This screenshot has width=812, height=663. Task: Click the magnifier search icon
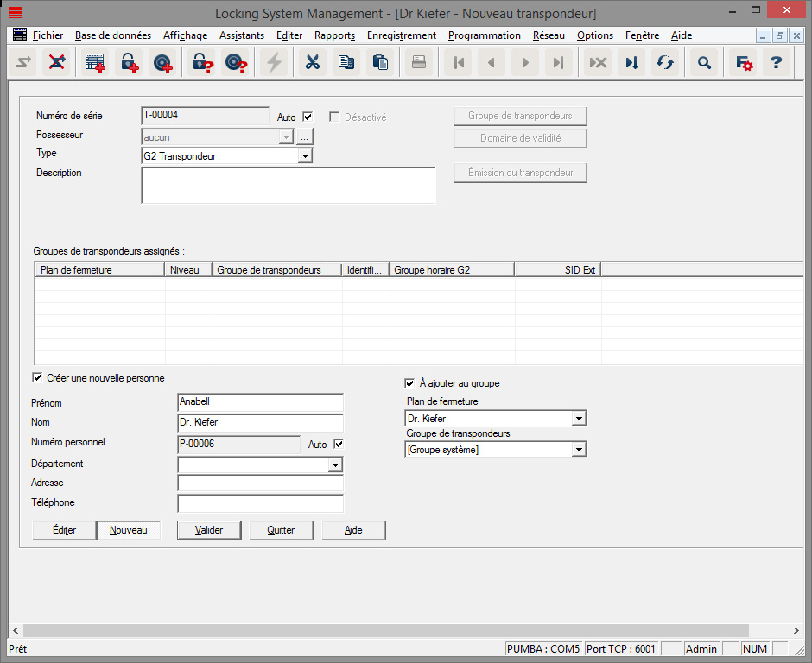point(704,62)
